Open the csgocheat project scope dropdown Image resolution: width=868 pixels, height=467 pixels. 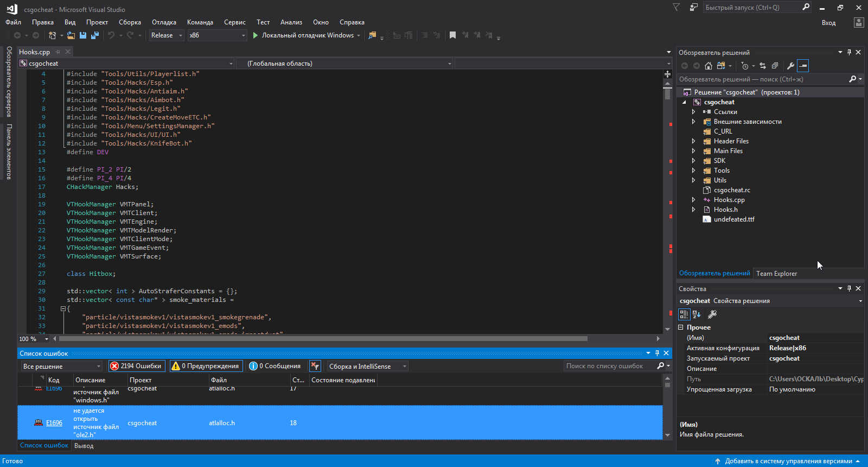[x=126, y=64]
